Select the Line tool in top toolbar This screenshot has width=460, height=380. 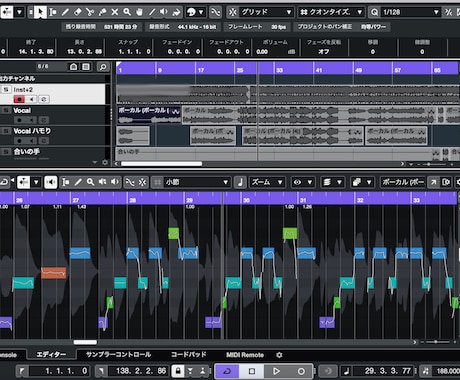pos(152,12)
